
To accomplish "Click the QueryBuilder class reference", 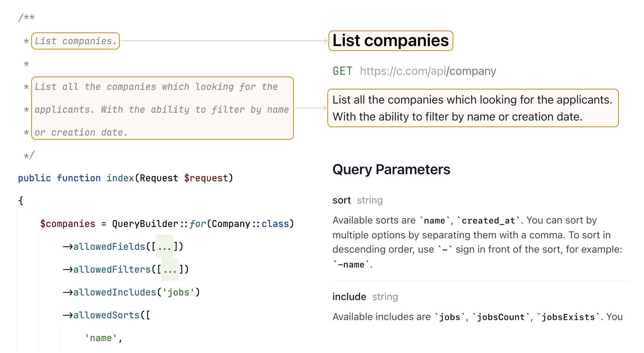I will pyautogui.click(x=145, y=224).
